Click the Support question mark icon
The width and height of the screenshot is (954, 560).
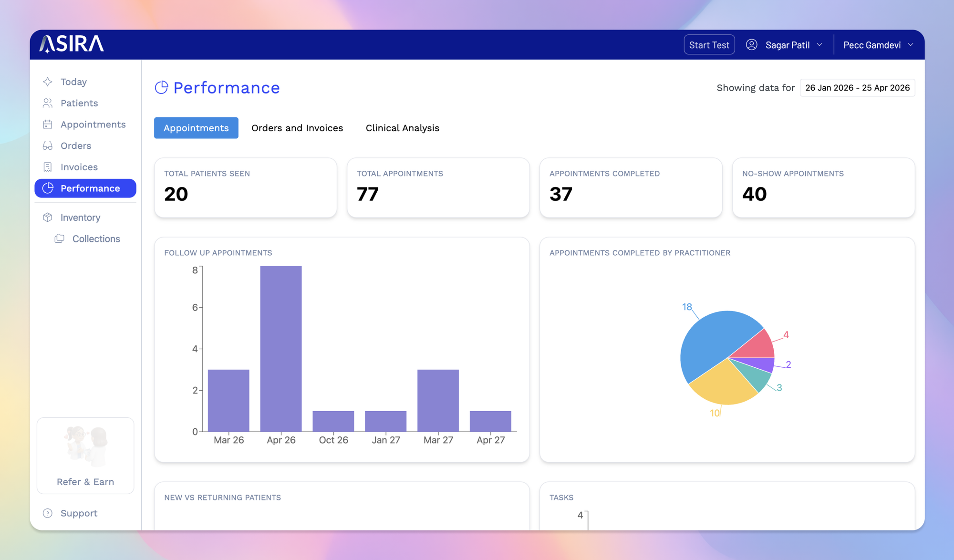(x=48, y=513)
